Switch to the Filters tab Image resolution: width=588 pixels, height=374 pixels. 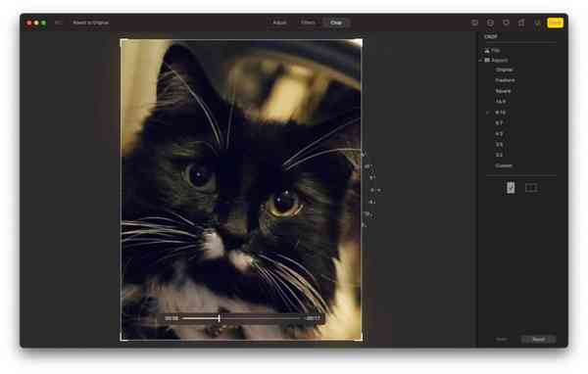click(308, 23)
